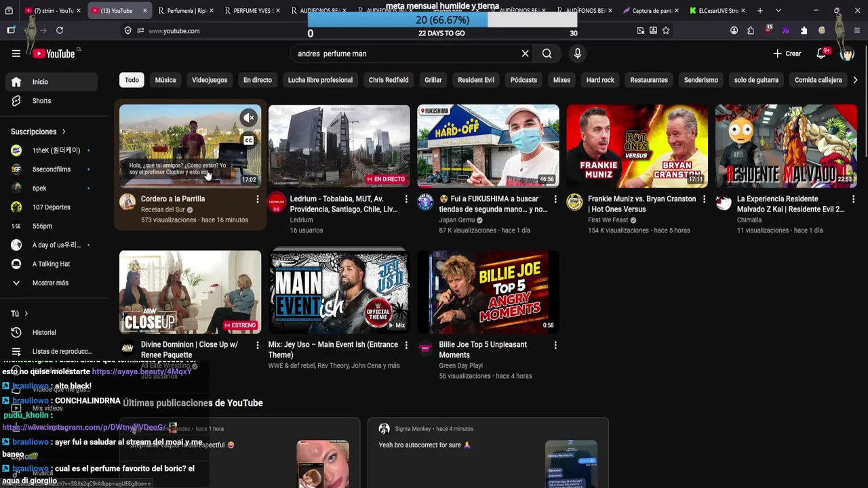Image resolution: width=868 pixels, height=488 pixels.
Task: Click Recetas del Sur channel avatar
Action: pos(127,202)
